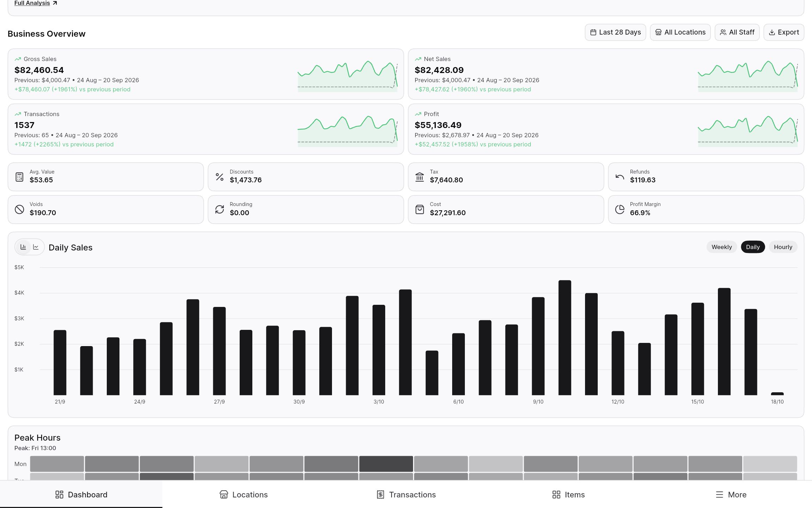Click the Dashboard grid icon in bottom bar
Image resolution: width=812 pixels, height=508 pixels.
click(x=59, y=495)
